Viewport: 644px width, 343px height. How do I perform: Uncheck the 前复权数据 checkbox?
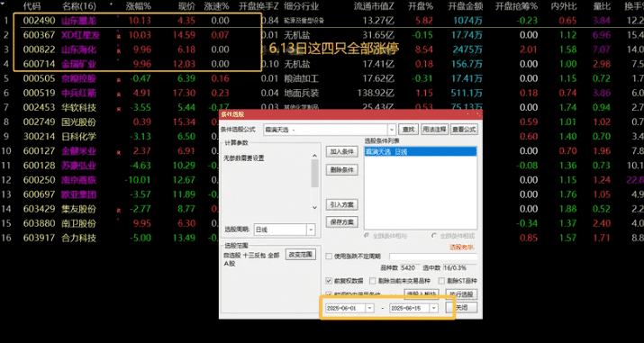pyautogui.click(x=329, y=281)
